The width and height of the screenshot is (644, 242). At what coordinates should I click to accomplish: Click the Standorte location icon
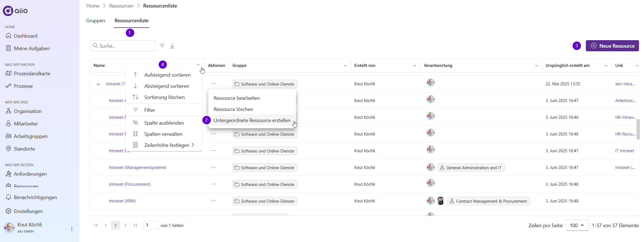(x=9, y=149)
